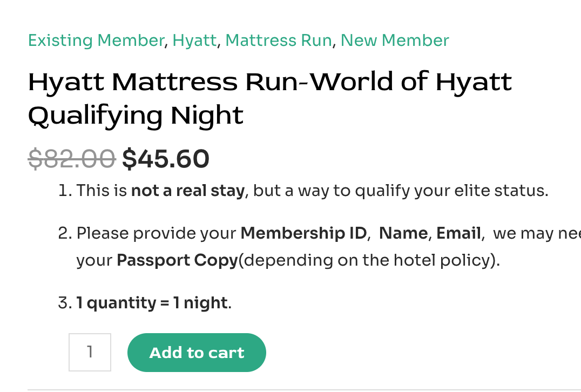Open the Mattress Run category link
Screen dimensions: 581x392
click(278, 40)
